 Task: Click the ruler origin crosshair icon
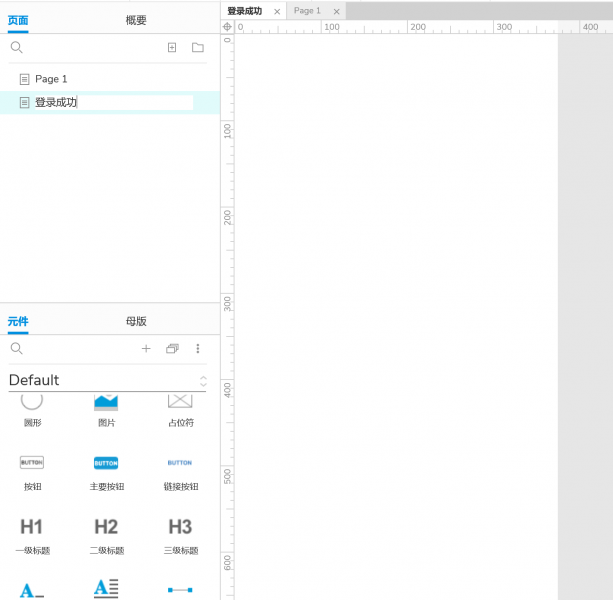pos(227,27)
